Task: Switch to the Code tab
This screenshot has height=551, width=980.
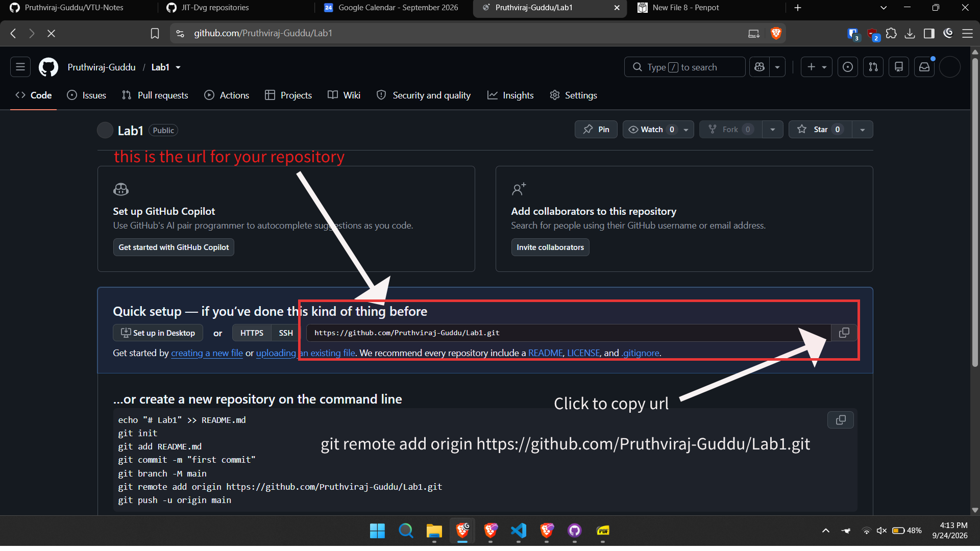Action: [34, 95]
